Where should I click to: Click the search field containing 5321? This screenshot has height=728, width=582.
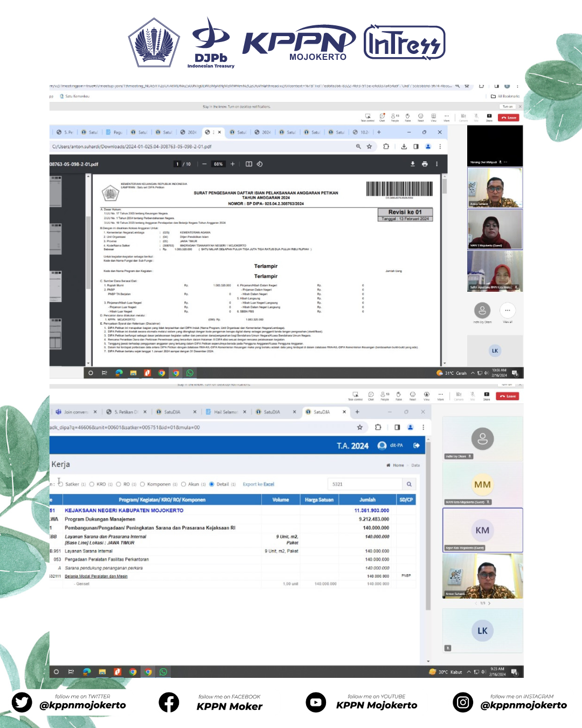365,484
